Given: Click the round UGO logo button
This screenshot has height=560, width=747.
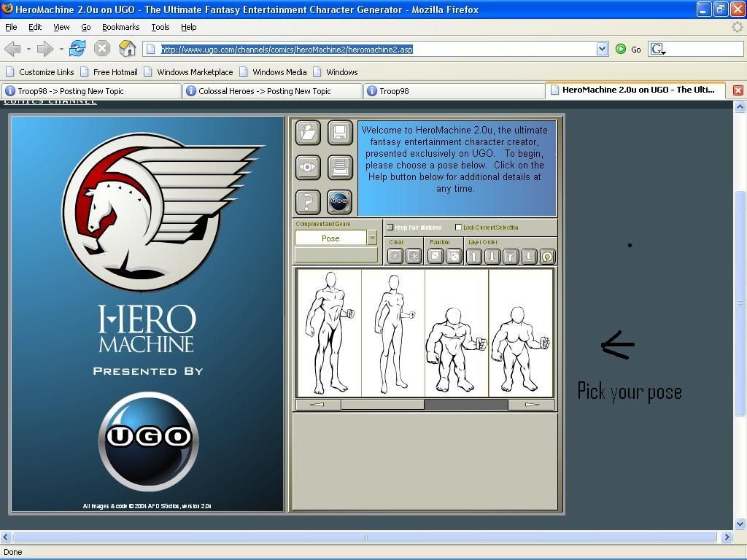Looking at the screenshot, I should tap(339, 201).
